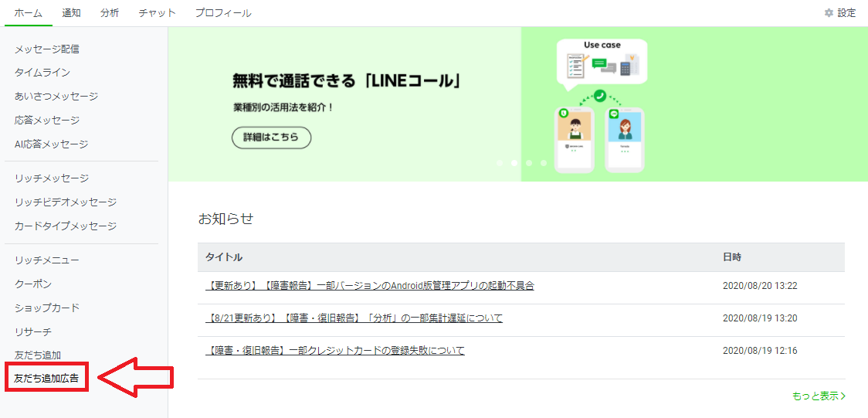Open カードタイプメッセージ page

coord(66,226)
